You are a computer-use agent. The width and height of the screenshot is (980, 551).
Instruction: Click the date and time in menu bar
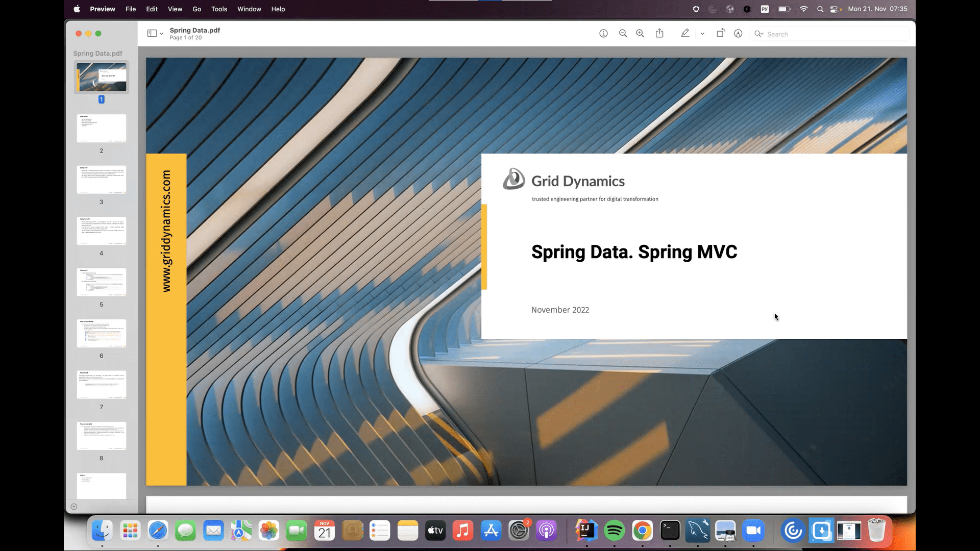(878, 9)
